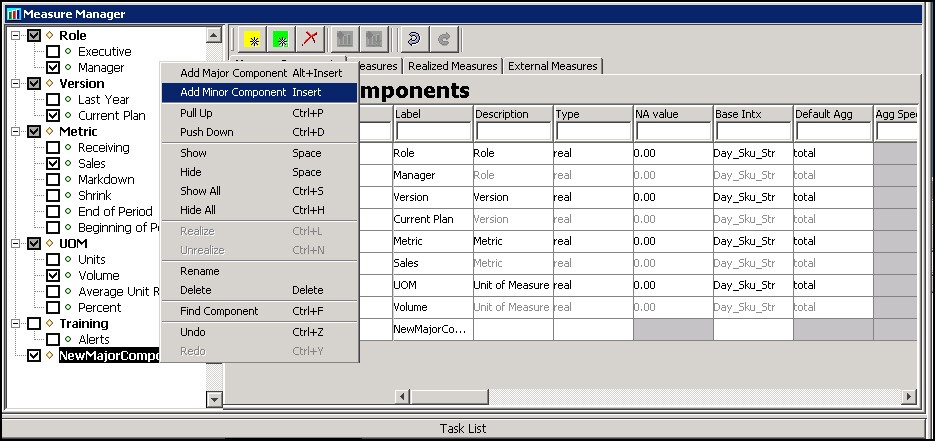Image resolution: width=935 pixels, height=441 pixels.
Task: Check the Markdown checkbox
Action: pos(53,179)
